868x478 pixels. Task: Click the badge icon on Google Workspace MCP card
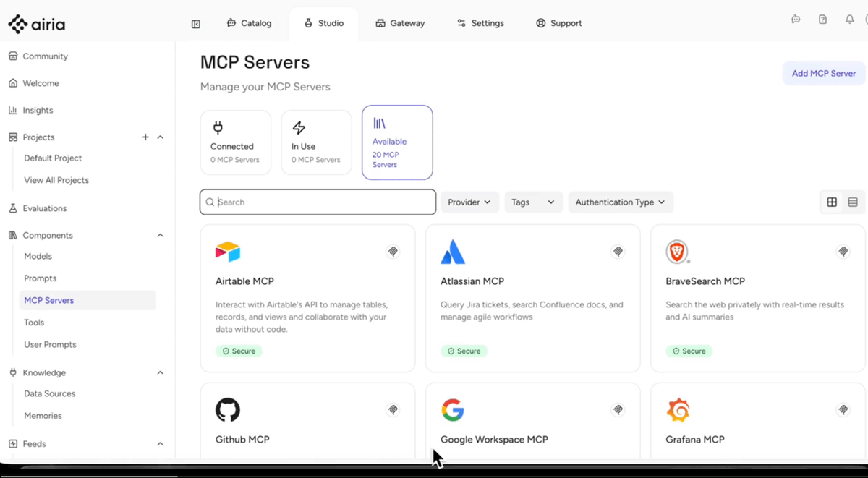(x=618, y=410)
